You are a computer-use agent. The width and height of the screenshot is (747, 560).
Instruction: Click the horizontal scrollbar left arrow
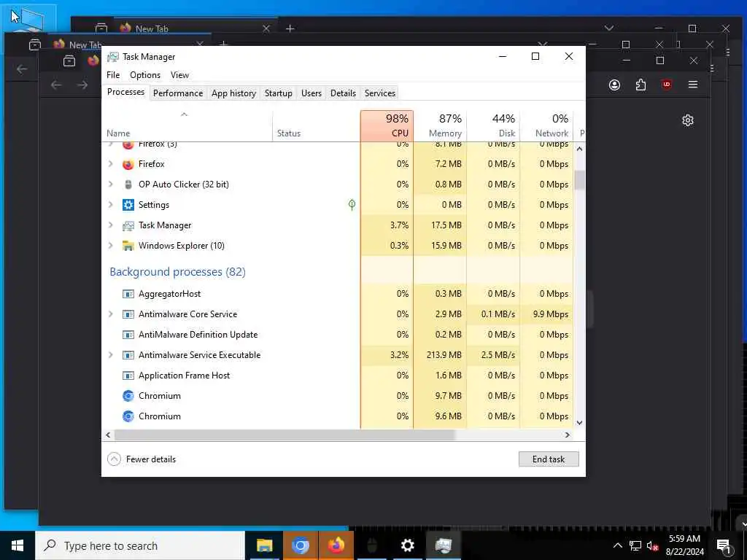pos(108,435)
